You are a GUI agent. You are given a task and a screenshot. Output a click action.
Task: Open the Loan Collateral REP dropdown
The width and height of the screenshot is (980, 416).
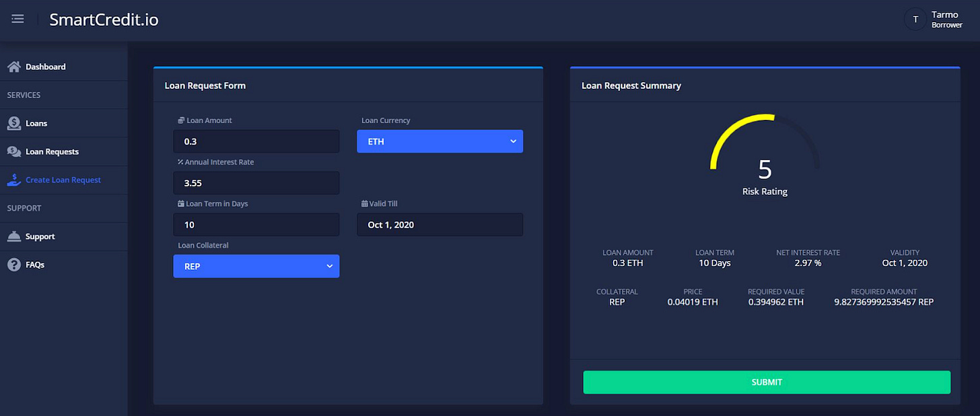256,266
